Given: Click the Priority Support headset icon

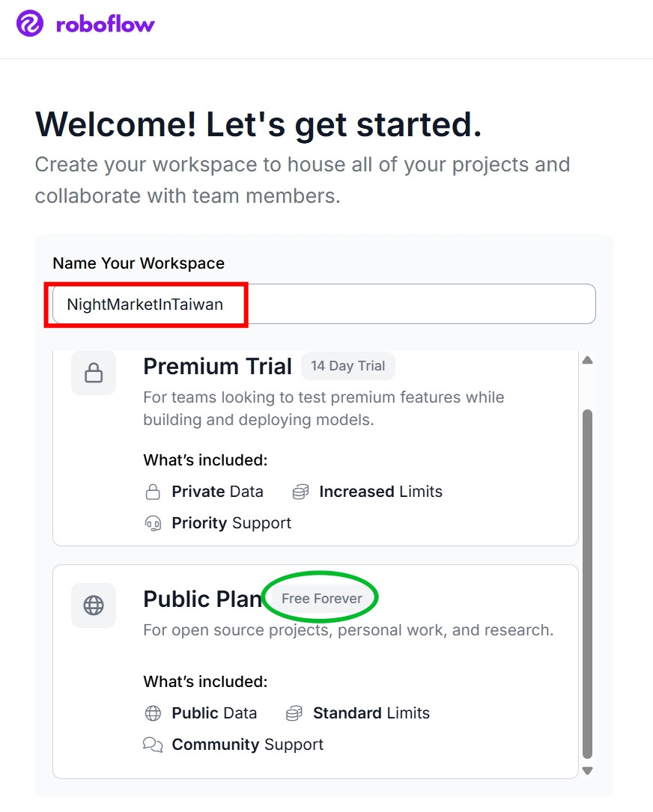Looking at the screenshot, I should (153, 523).
